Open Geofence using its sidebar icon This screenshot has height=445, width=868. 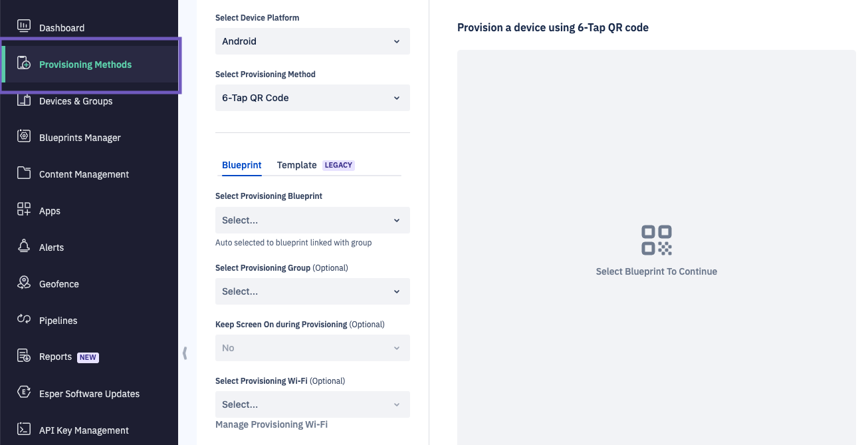click(x=24, y=283)
